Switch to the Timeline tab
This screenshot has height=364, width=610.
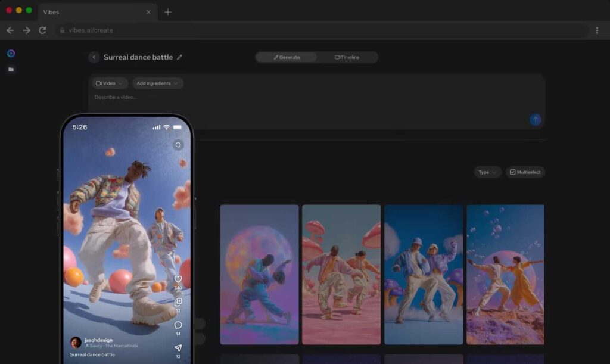(348, 57)
